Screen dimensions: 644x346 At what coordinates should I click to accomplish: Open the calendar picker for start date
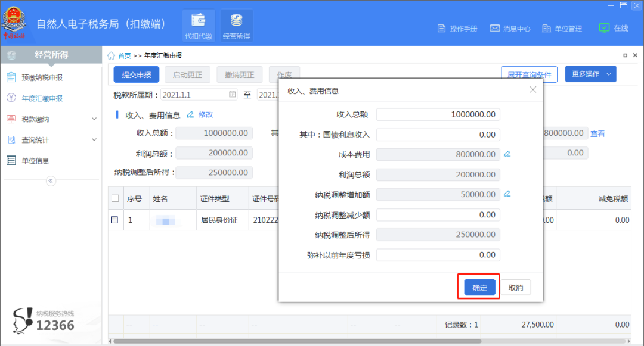pos(233,95)
